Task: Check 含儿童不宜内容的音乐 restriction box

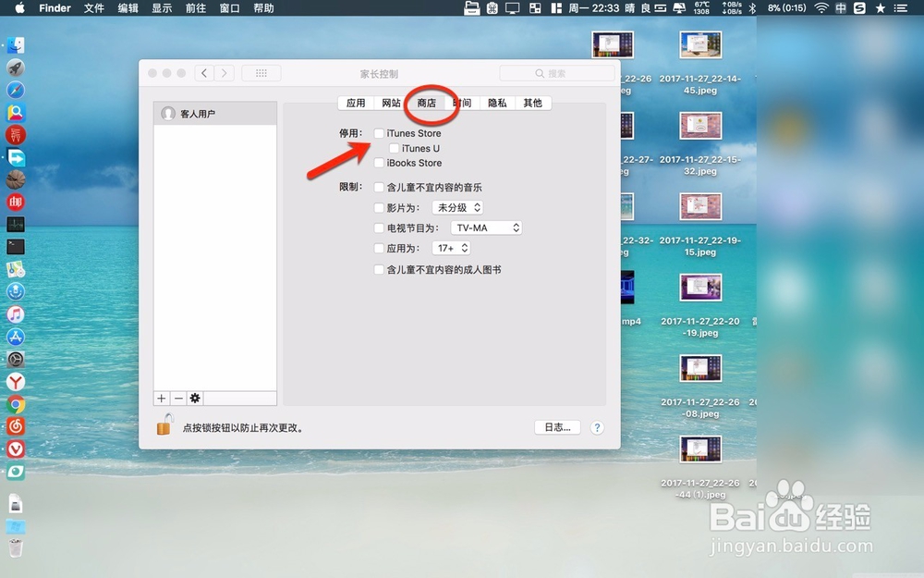Action: [379, 187]
